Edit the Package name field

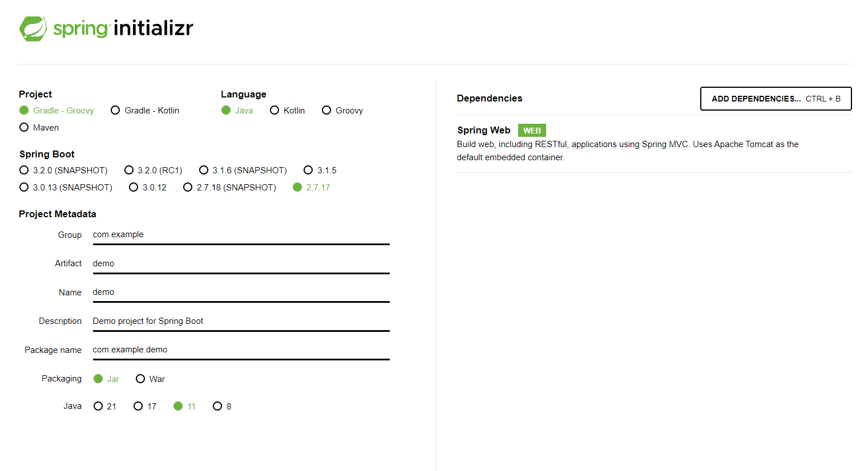[241, 350]
